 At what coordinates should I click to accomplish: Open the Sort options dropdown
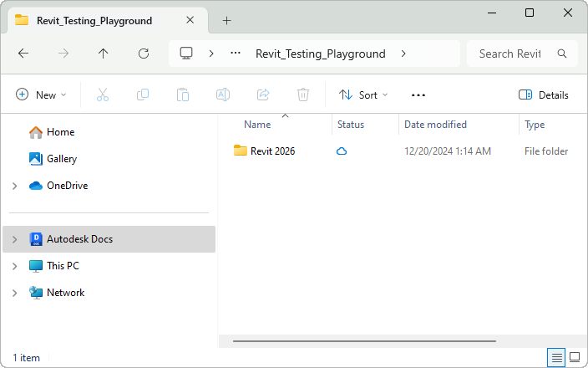363,95
